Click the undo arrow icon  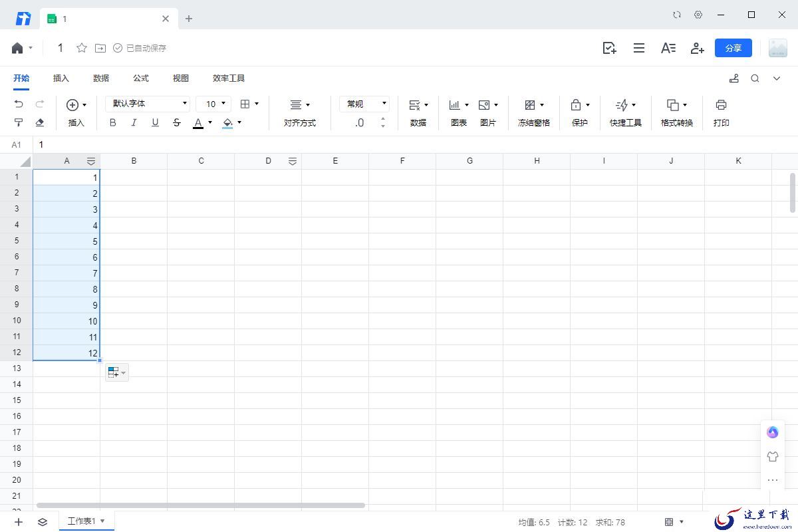click(19, 104)
